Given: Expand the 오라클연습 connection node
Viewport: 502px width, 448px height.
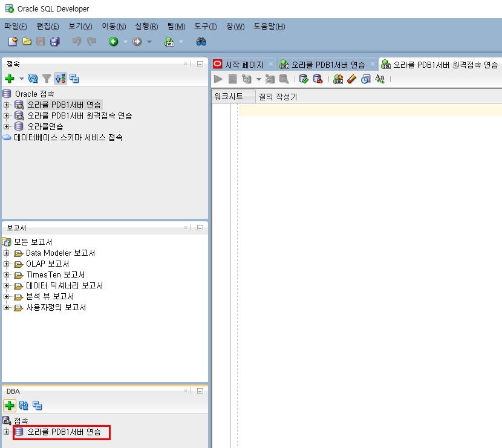Looking at the screenshot, I should 7,126.
